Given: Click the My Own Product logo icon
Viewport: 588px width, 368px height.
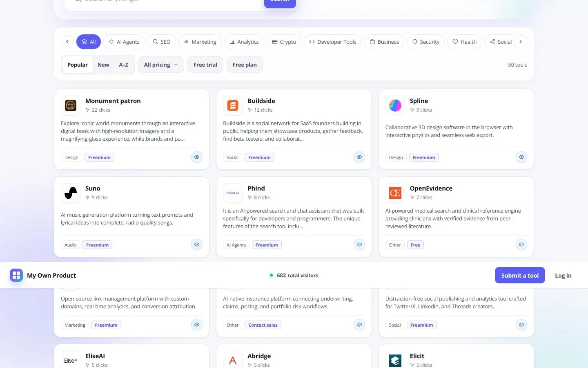Looking at the screenshot, I should tap(16, 275).
